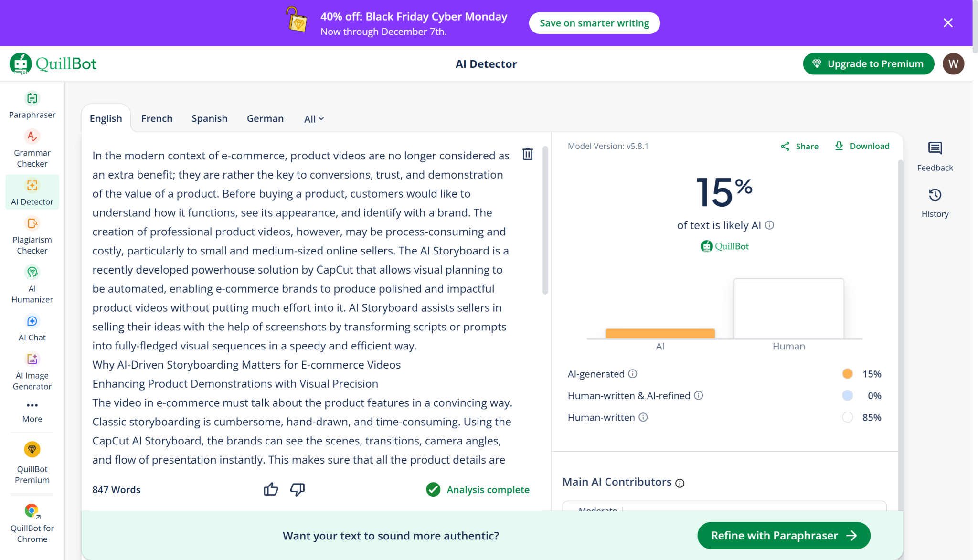Click Refine with Paraphraser button
This screenshot has height=560, width=978.
[x=783, y=535]
